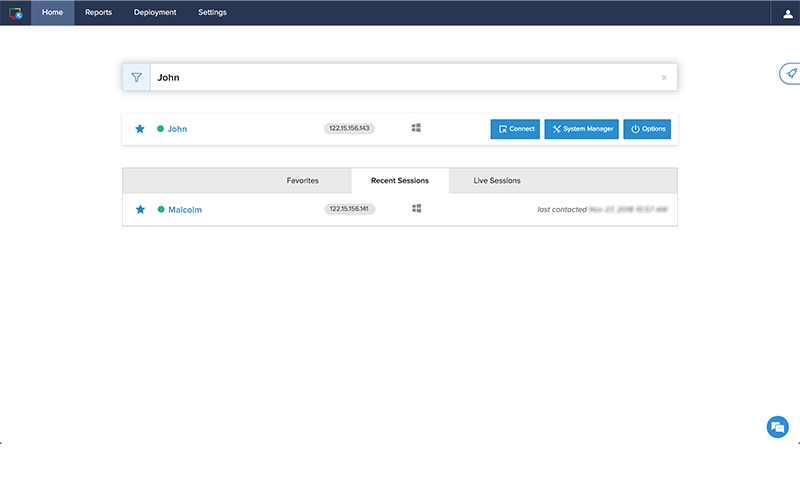Click Windows OS icon in John's row
The image size is (800, 500).
416,128
